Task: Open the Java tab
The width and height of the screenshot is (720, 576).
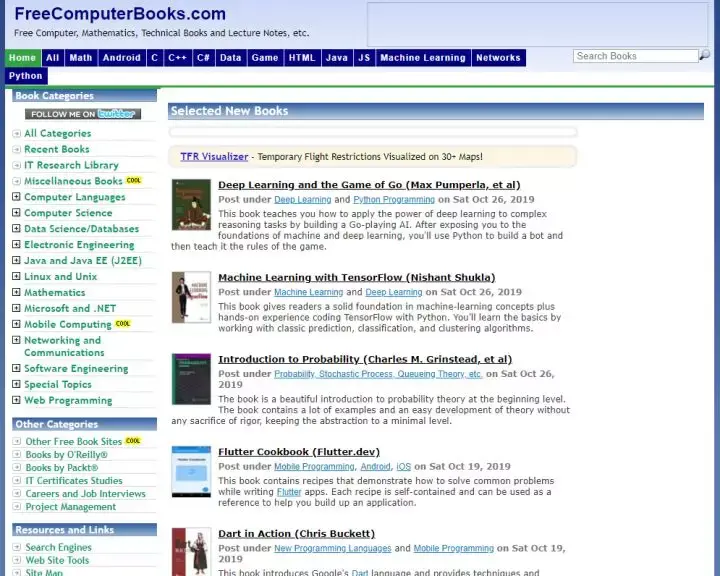Action: point(337,57)
